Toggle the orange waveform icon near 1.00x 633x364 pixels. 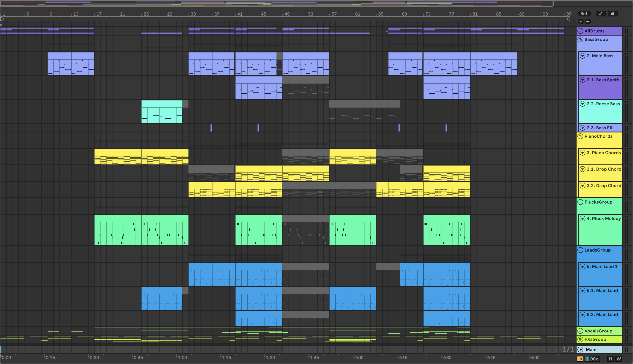pos(580,359)
